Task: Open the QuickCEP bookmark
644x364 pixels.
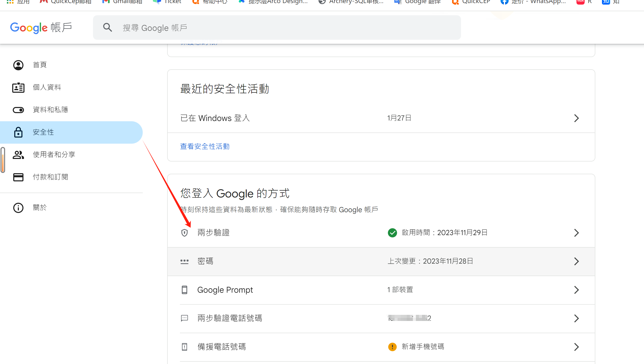Action: pyautogui.click(x=471, y=2)
